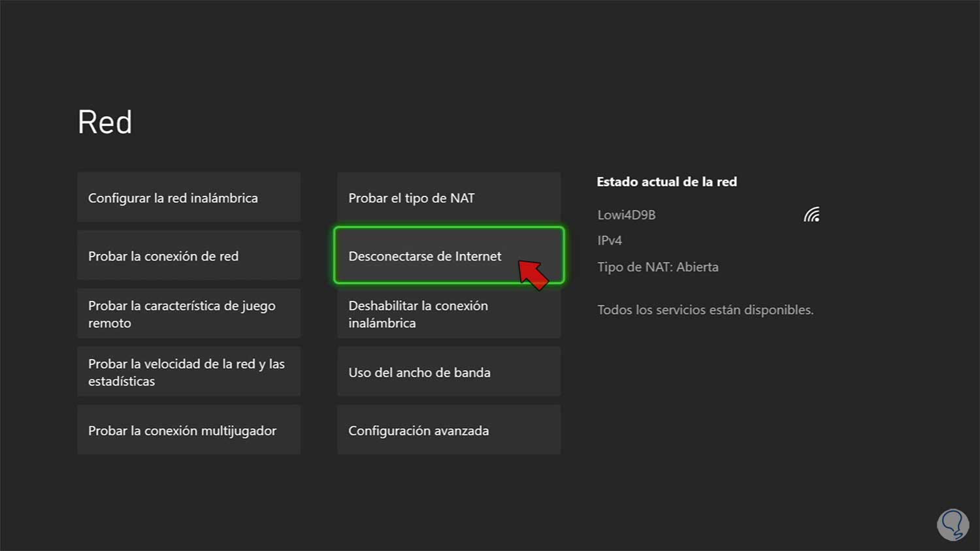Select the Lowi4D9B network name
This screenshot has height=551, width=980.
pos(626,215)
